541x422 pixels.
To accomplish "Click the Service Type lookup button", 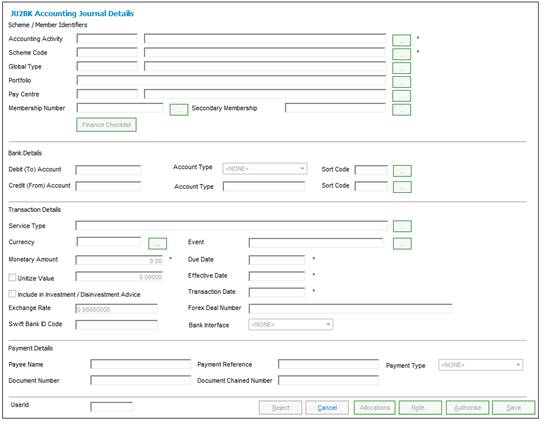I will click(402, 226).
